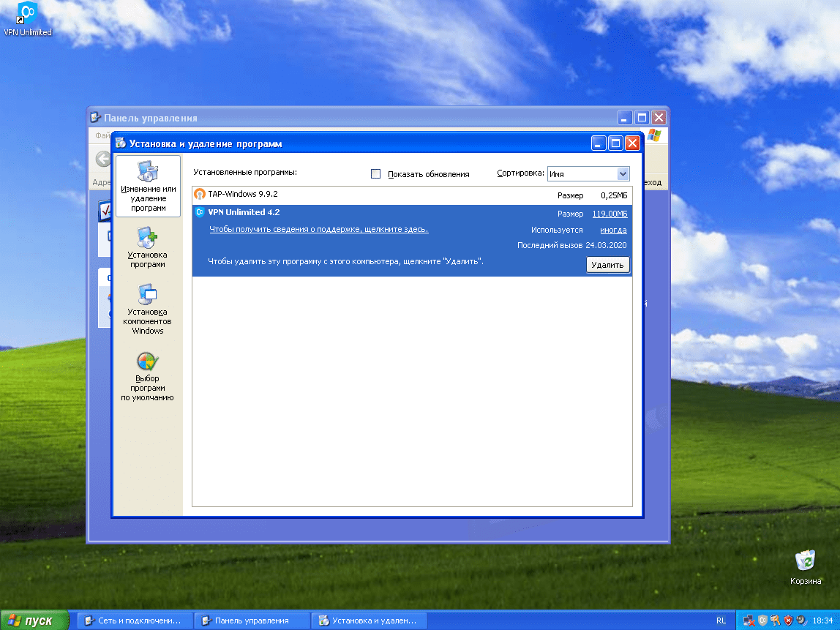This screenshot has width=840, height=630.
Task: Click the 'RL' language indicator
Action: 722,620
